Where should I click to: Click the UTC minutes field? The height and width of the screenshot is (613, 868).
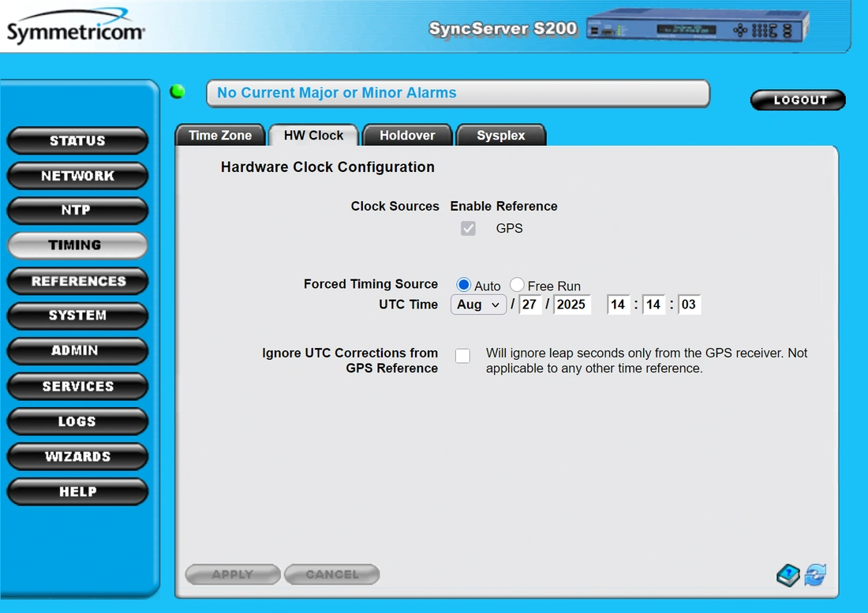(x=654, y=305)
